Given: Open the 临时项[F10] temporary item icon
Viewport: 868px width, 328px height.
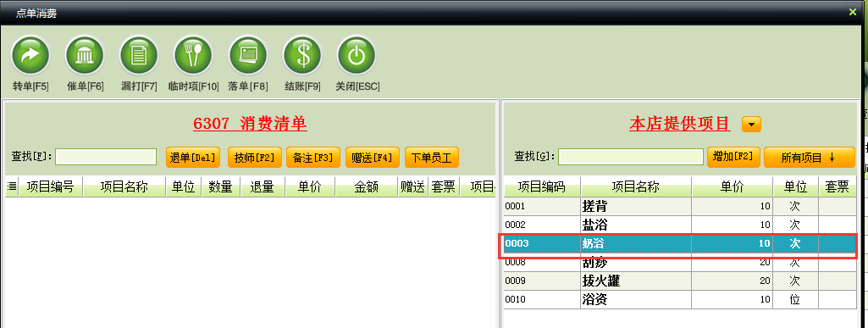Looking at the screenshot, I should pos(193,55).
